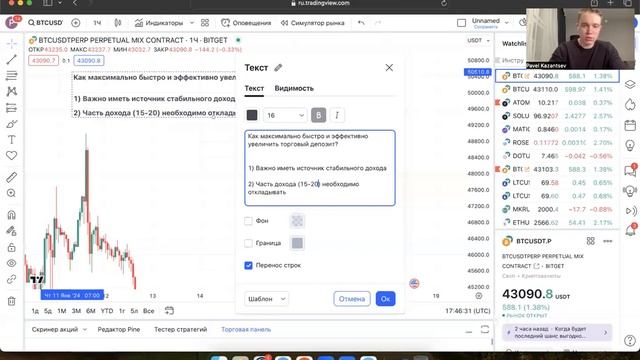Maximize the bottom panel
Image resolution: width=640 pixels, height=360 pixels.
tap(484, 329)
